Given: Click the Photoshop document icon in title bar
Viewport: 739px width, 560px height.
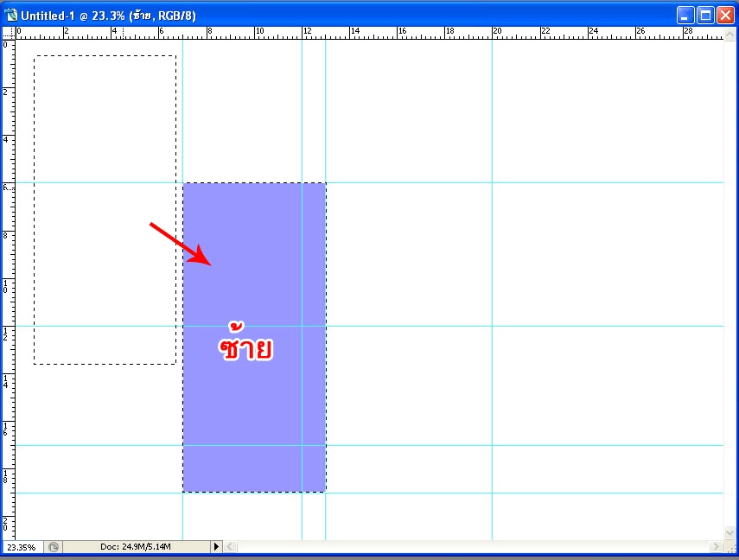Looking at the screenshot, I should point(11,15).
